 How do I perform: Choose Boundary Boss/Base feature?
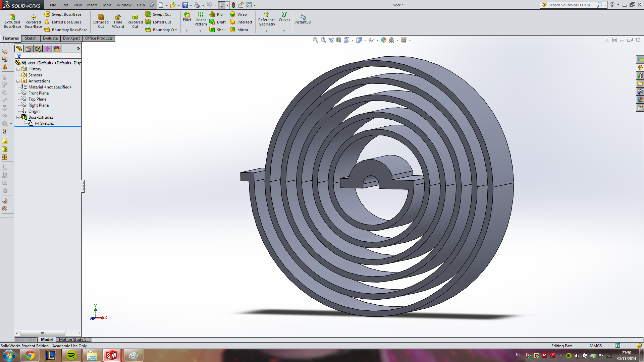(x=66, y=30)
